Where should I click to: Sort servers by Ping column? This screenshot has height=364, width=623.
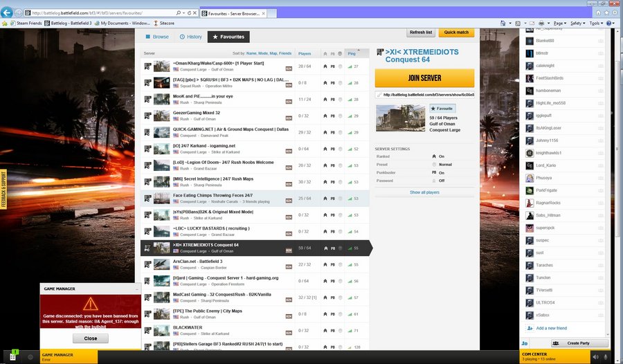click(x=352, y=53)
